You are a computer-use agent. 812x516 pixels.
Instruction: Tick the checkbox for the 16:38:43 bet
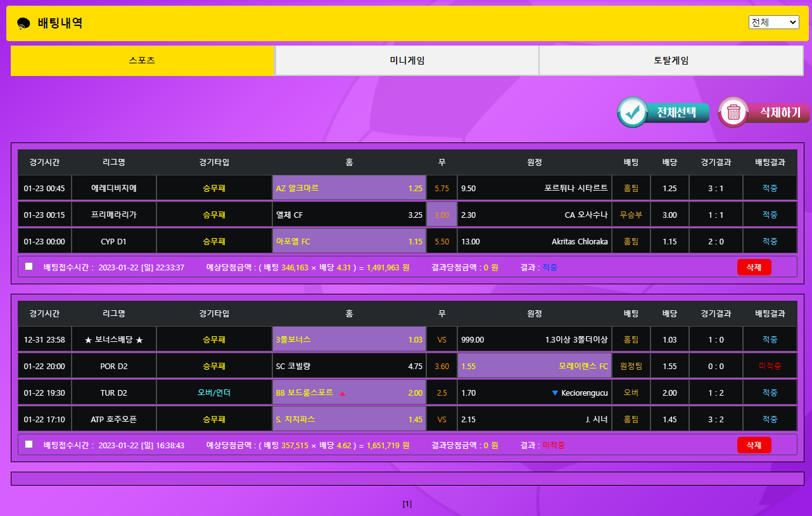click(29, 444)
